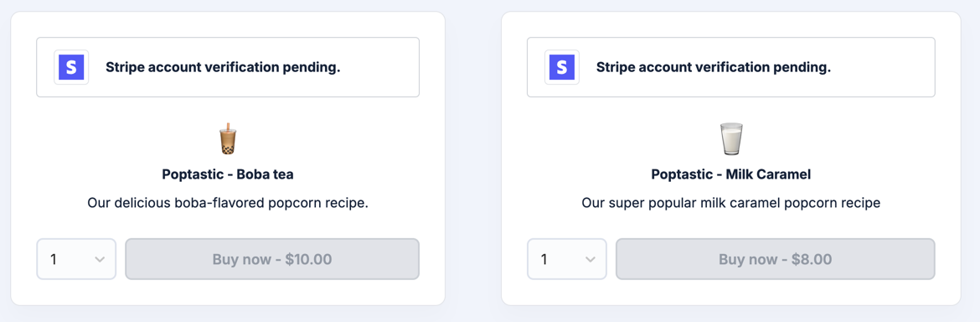Select the Poptastic - Milk Caramel title

tap(730, 174)
